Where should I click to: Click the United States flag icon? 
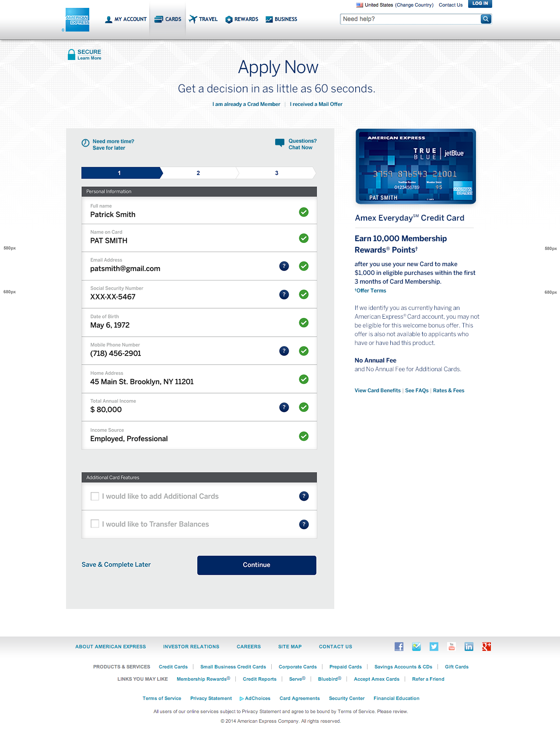point(360,5)
